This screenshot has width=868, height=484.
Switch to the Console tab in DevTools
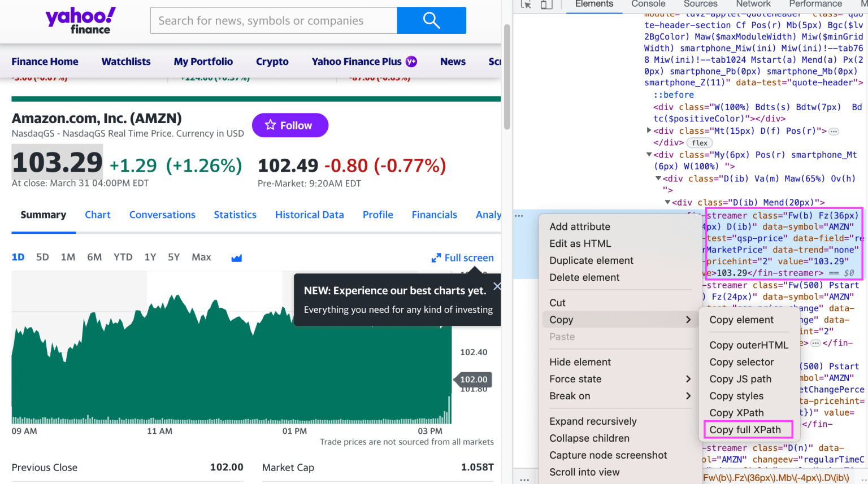coord(648,5)
